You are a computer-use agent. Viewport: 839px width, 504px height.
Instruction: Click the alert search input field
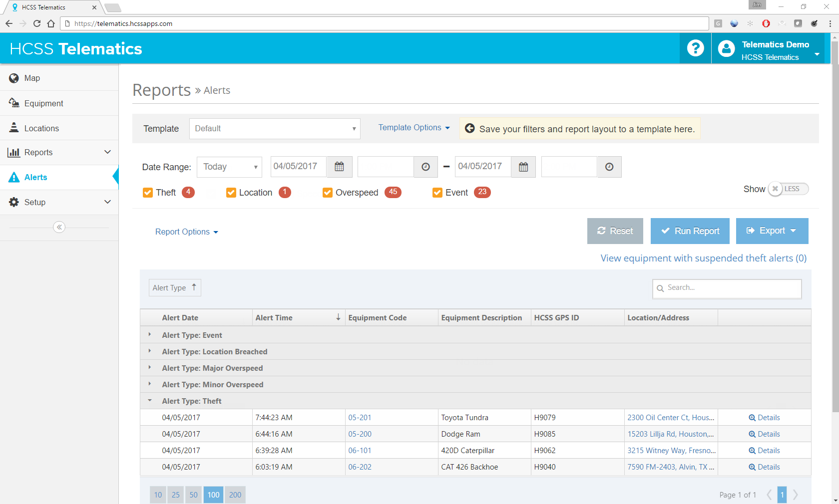(x=727, y=288)
